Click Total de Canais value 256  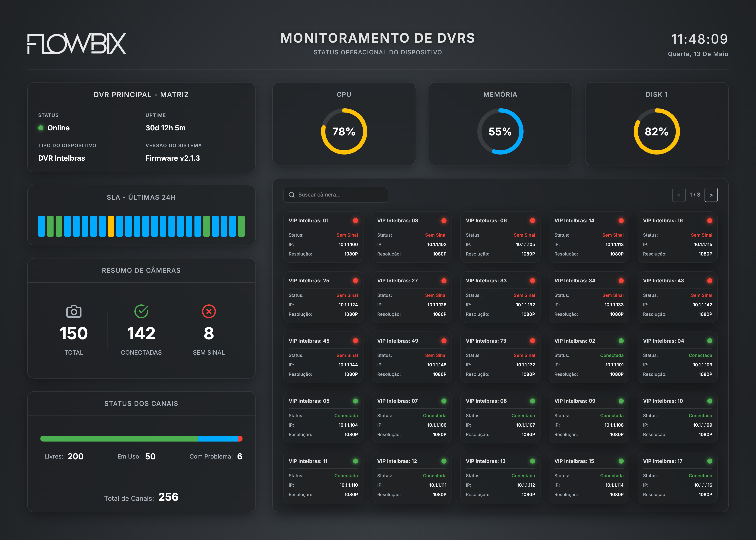click(x=168, y=497)
